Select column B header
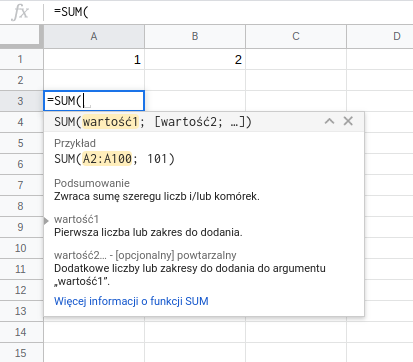This screenshot has width=413, height=362. (195, 36)
